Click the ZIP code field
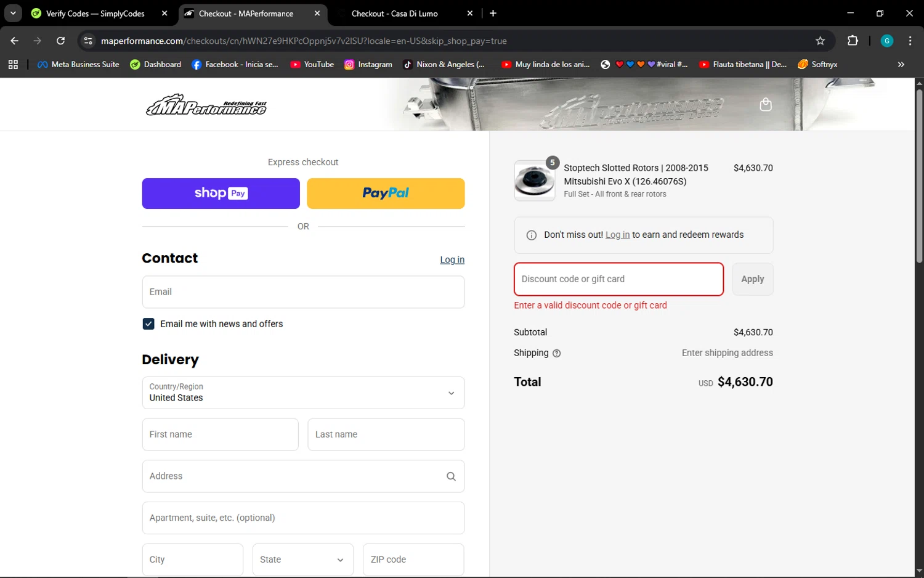Screen dimensions: 924x578 tap(413, 560)
